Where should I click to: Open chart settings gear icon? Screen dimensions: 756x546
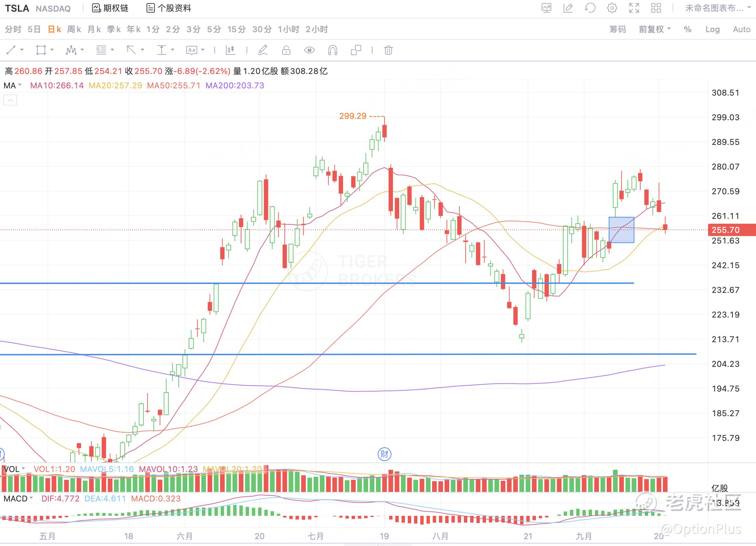tap(612, 8)
